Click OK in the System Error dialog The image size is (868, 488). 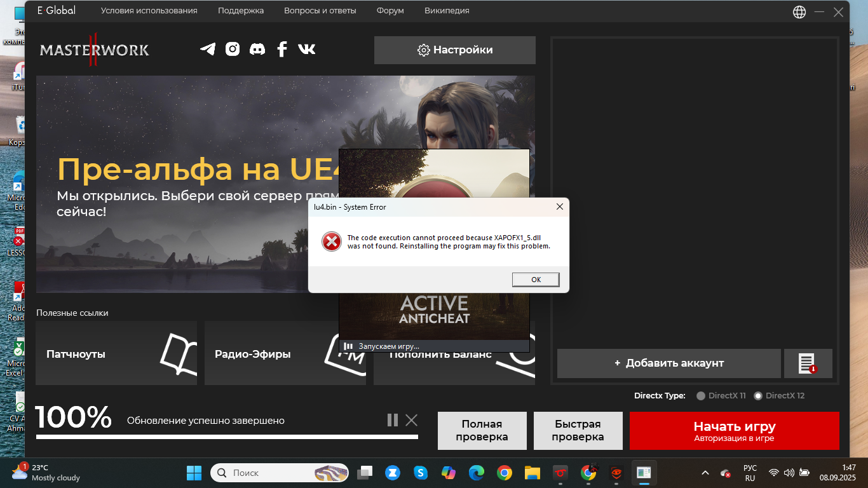pos(536,280)
